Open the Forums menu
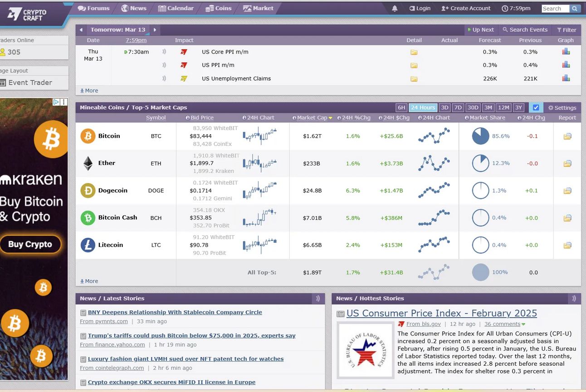Viewport: 586px width, 392px height. click(93, 8)
